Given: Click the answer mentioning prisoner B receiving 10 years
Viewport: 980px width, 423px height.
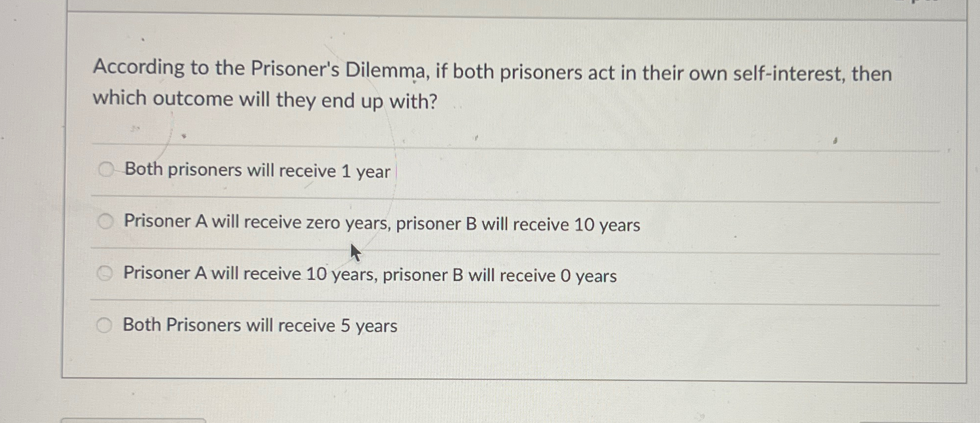Looking at the screenshot, I should click(382, 223).
